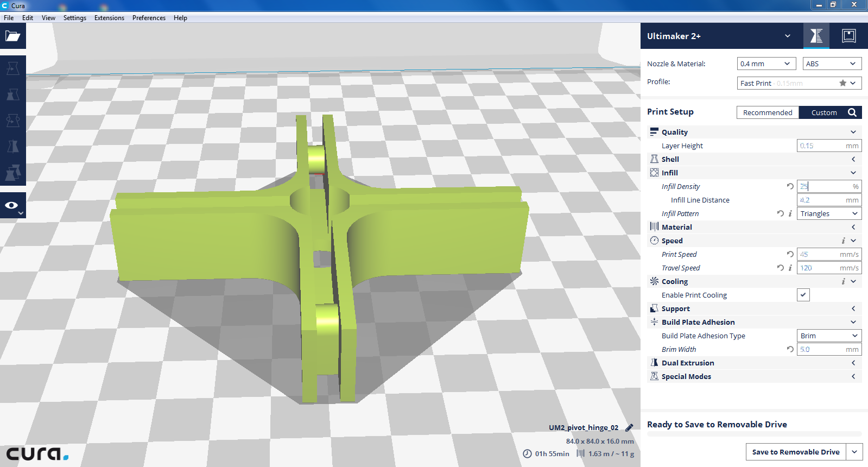
Task: Click the Cooling category info icon
Action: [x=843, y=281]
